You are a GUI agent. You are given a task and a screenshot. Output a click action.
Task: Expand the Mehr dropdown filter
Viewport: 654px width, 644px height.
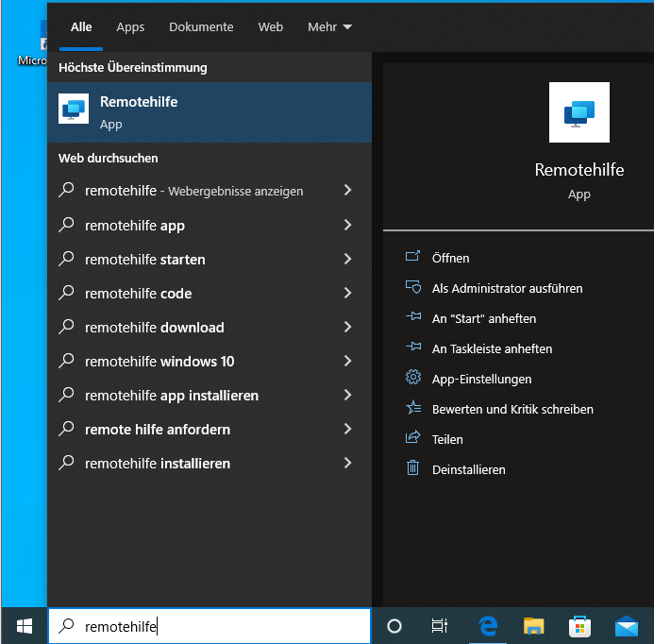tap(329, 27)
